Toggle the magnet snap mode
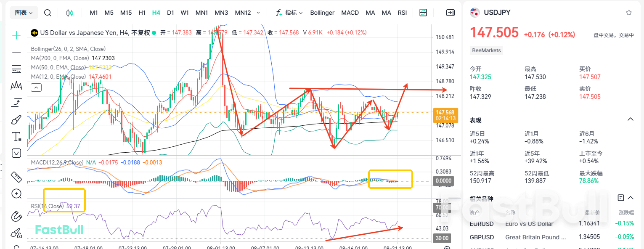 pos(16,216)
